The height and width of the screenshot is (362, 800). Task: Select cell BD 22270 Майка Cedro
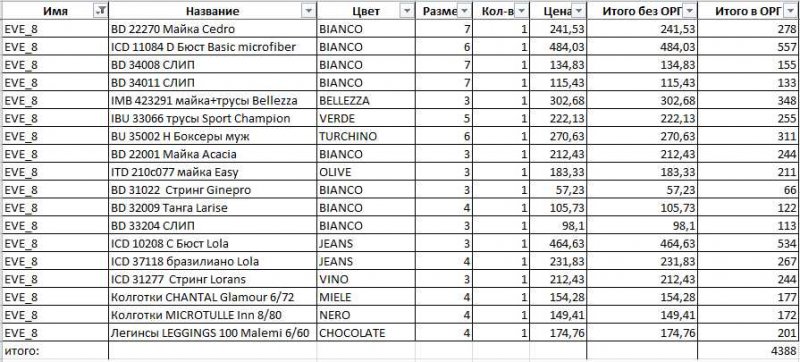tap(212, 29)
